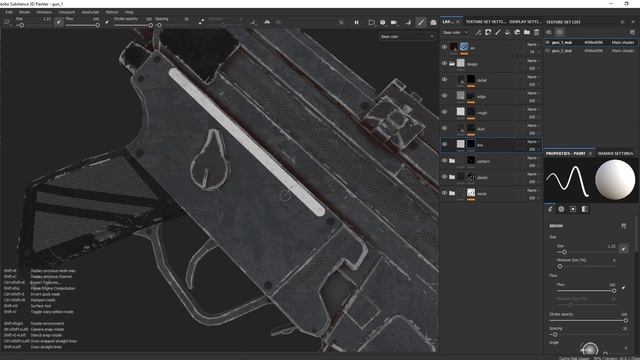Add a folder in the Layers toolbar
This screenshot has height=360, width=640.
527,32
